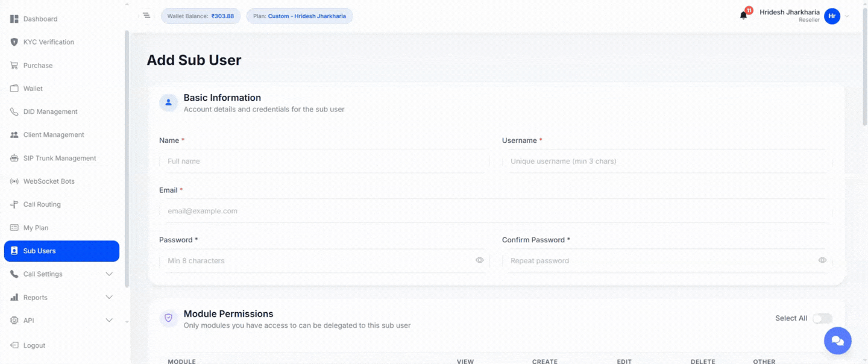This screenshot has width=868, height=364.
Task: Show the Password field contents
Action: (x=480, y=260)
